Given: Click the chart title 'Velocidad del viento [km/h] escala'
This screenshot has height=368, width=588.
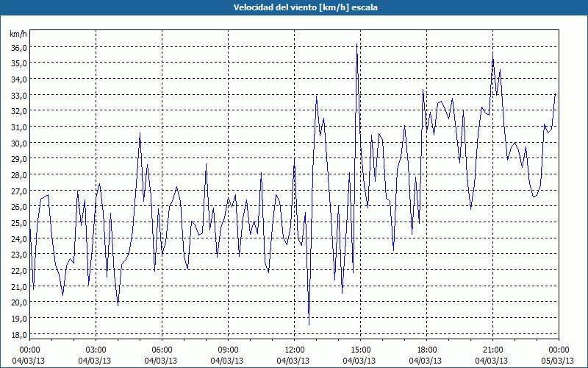Looking at the screenshot, I should coord(305,7).
